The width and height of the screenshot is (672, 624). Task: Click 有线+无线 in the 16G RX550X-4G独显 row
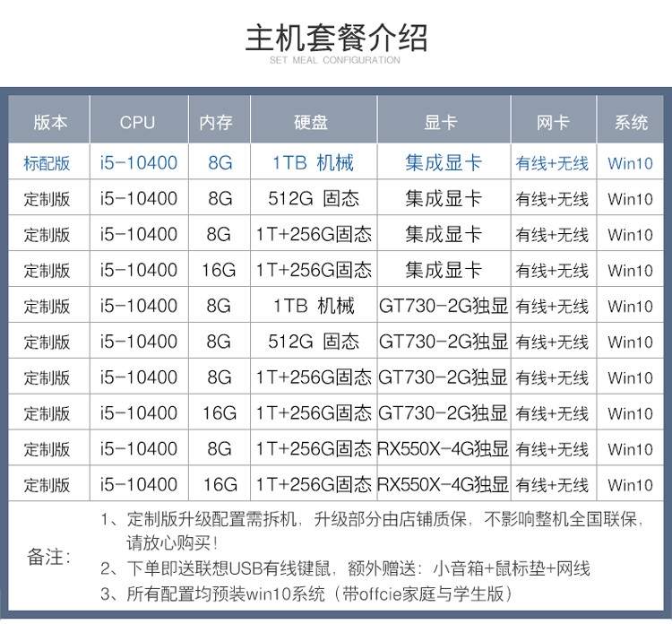552,485
